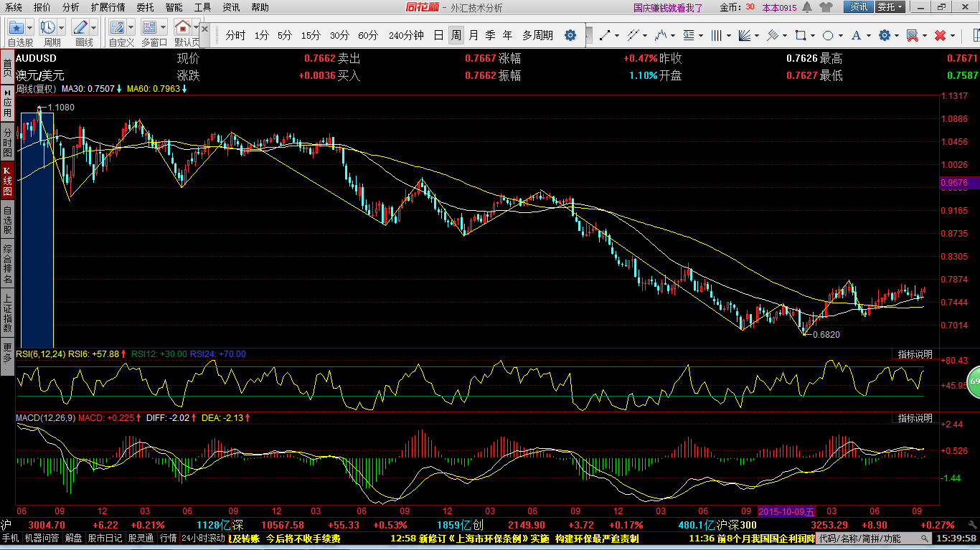Expand the 周期 dropdown arrow
Viewport: 980px width, 550px height.
point(62,27)
